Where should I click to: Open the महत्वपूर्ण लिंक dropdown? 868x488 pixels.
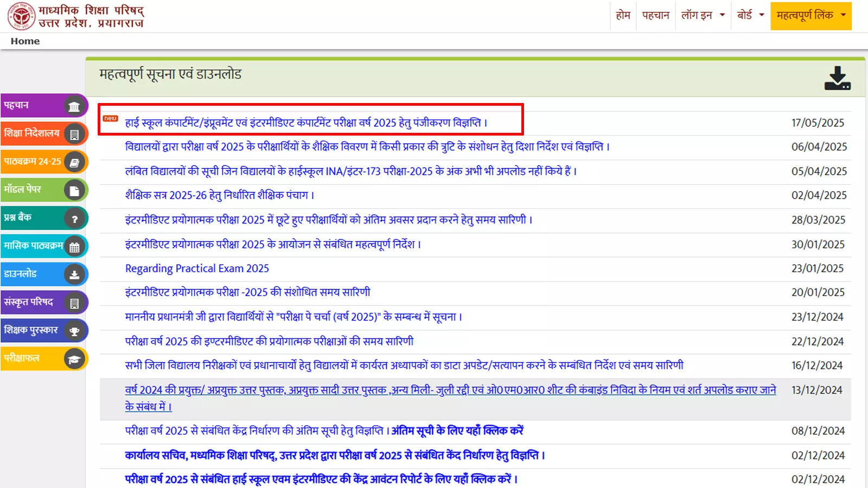click(x=811, y=16)
